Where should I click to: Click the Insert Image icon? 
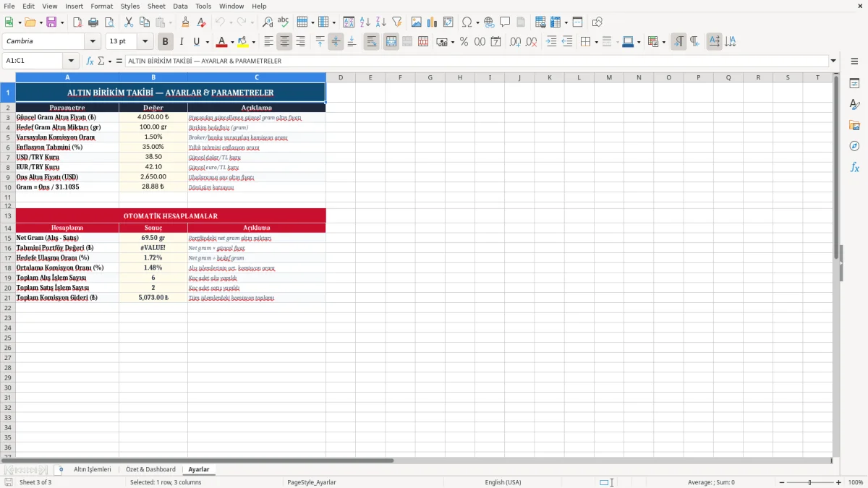(417, 22)
